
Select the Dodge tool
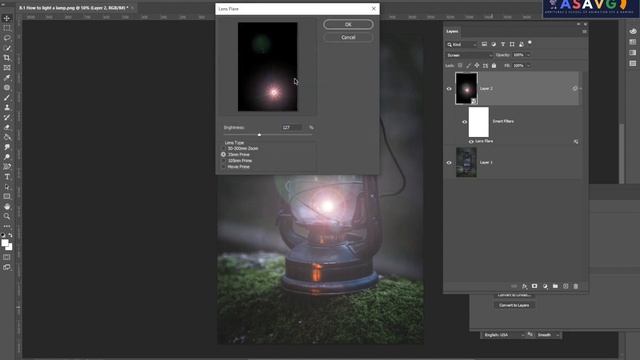[x=7, y=157]
